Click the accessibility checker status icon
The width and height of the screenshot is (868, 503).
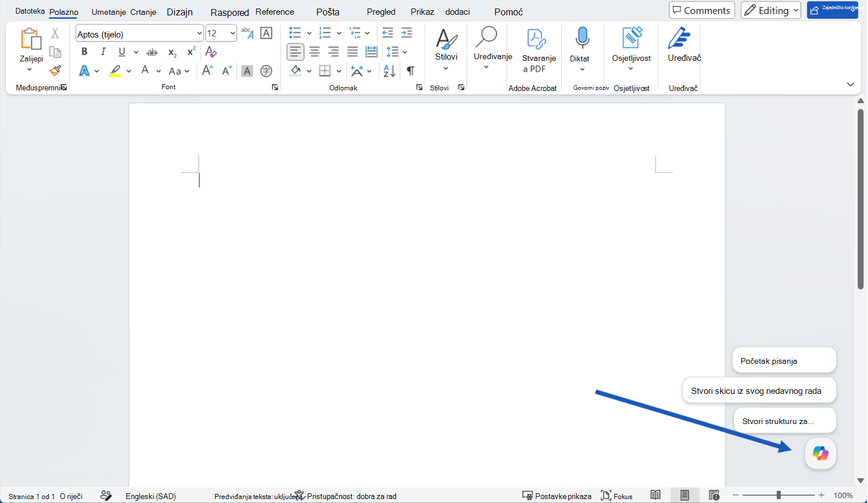299,495
